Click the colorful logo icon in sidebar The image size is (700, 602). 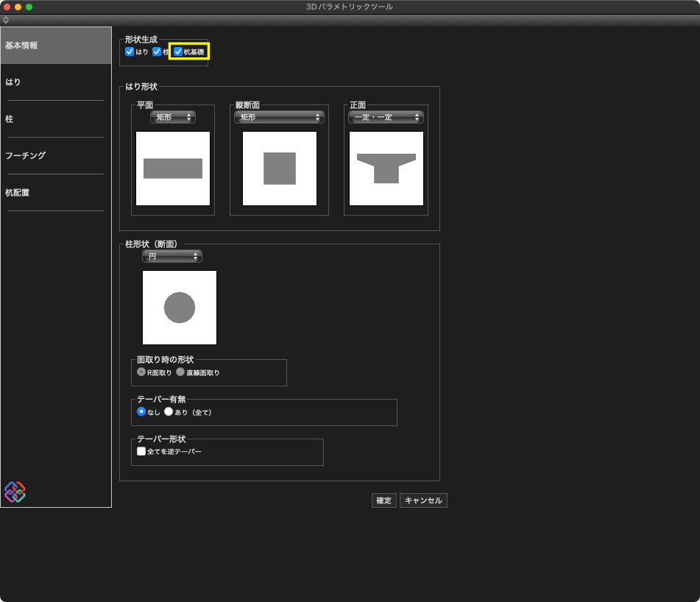(15, 492)
